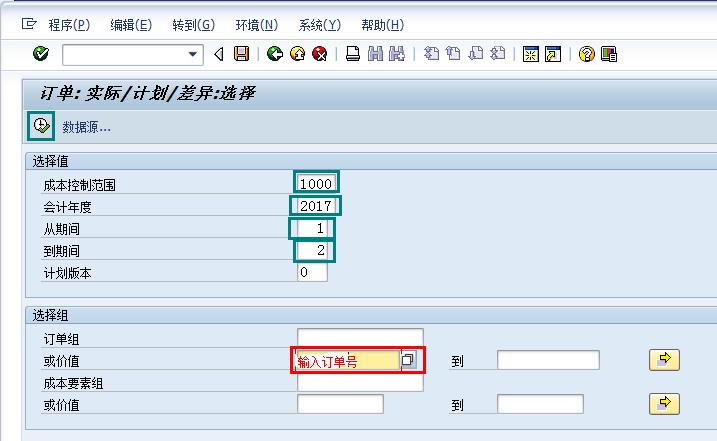Click the 到 field for cost element values
The image size is (717, 441).
pyautogui.click(x=540, y=404)
